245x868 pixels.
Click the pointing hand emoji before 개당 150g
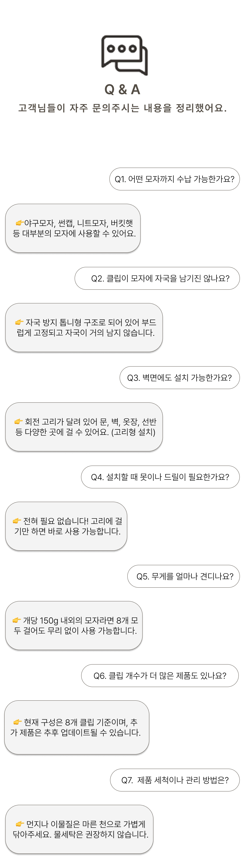[x=17, y=620]
